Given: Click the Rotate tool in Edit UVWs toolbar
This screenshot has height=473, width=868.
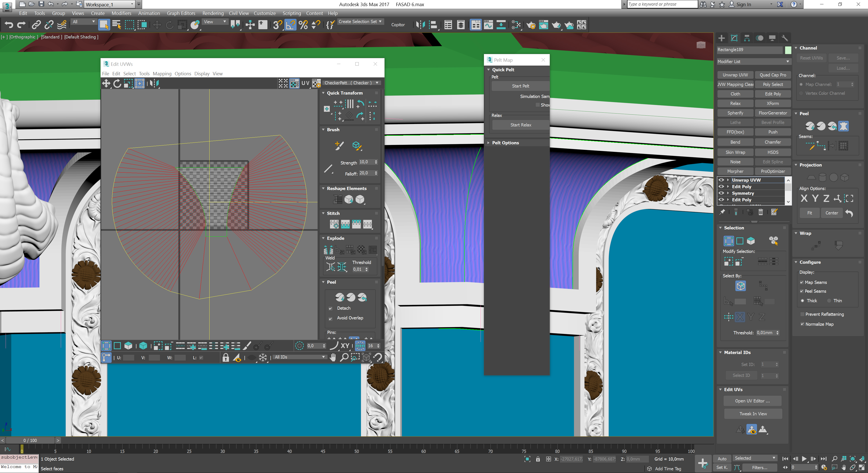Looking at the screenshot, I should coord(117,83).
